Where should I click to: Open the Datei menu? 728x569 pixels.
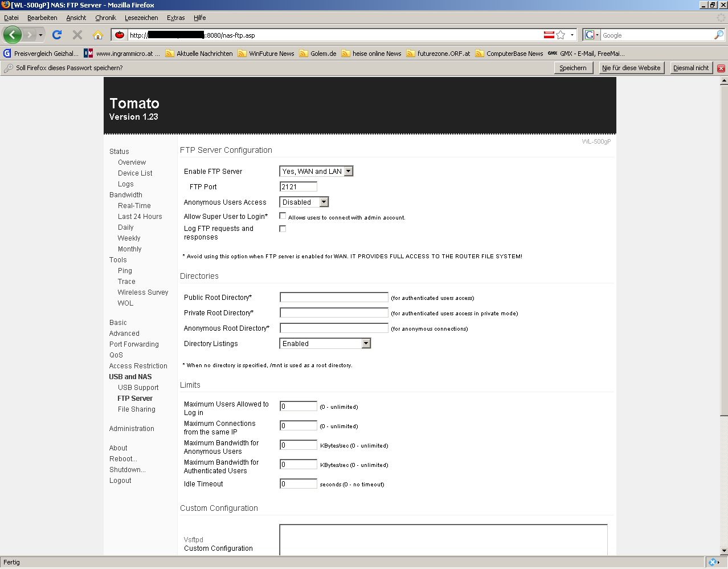tap(11, 18)
